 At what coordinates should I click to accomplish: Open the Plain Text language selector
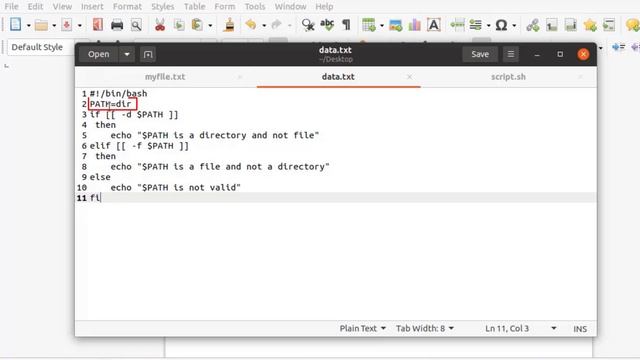coord(362,329)
